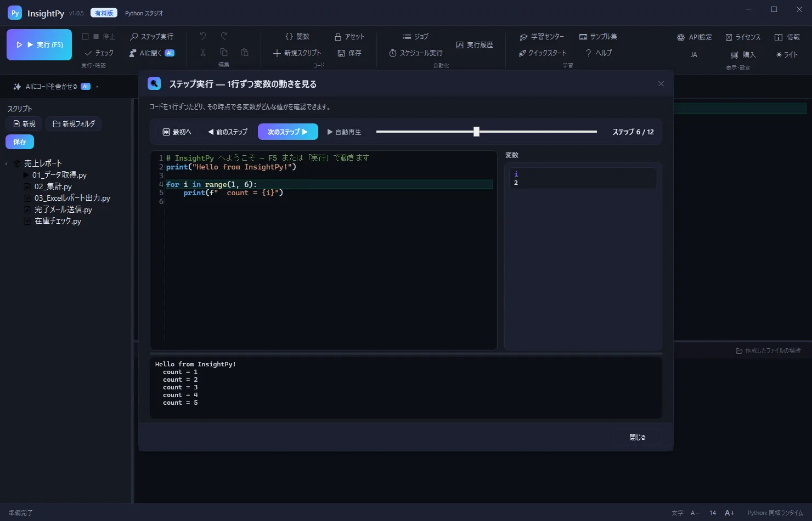Click the 有料版 badge in title bar
Screen dimensions: 812x521
click(104, 13)
